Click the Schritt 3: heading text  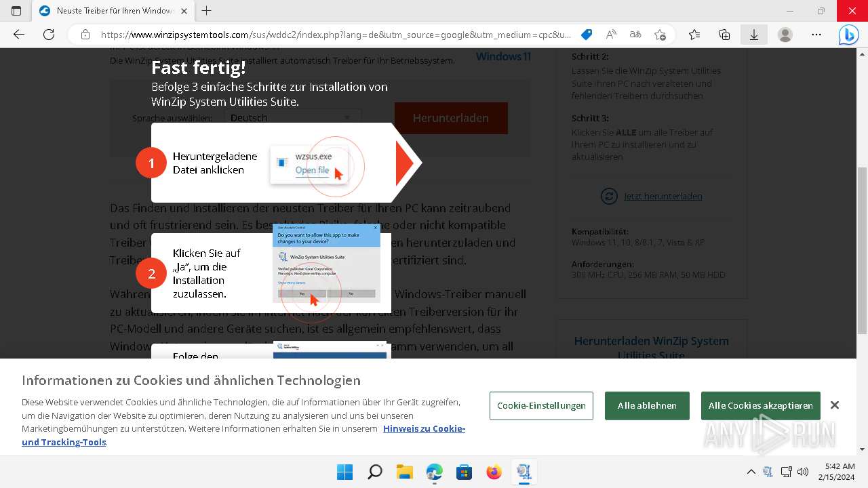(x=590, y=118)
